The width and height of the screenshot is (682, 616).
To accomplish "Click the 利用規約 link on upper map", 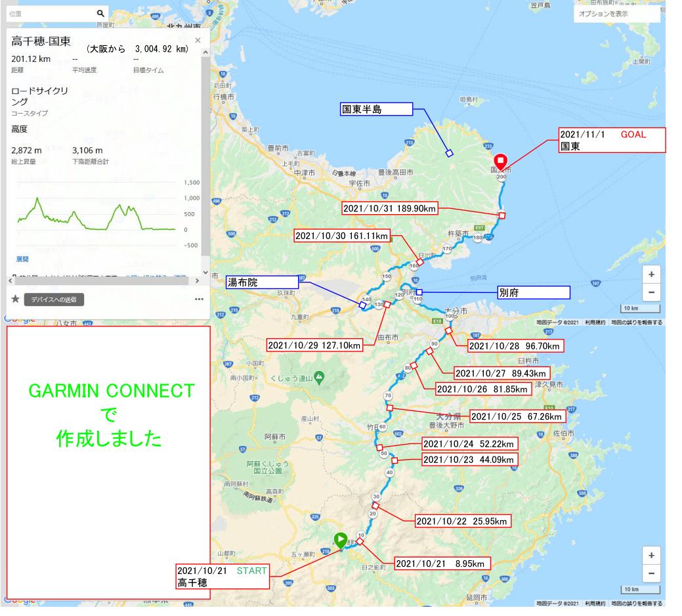I will click(595, 322).
